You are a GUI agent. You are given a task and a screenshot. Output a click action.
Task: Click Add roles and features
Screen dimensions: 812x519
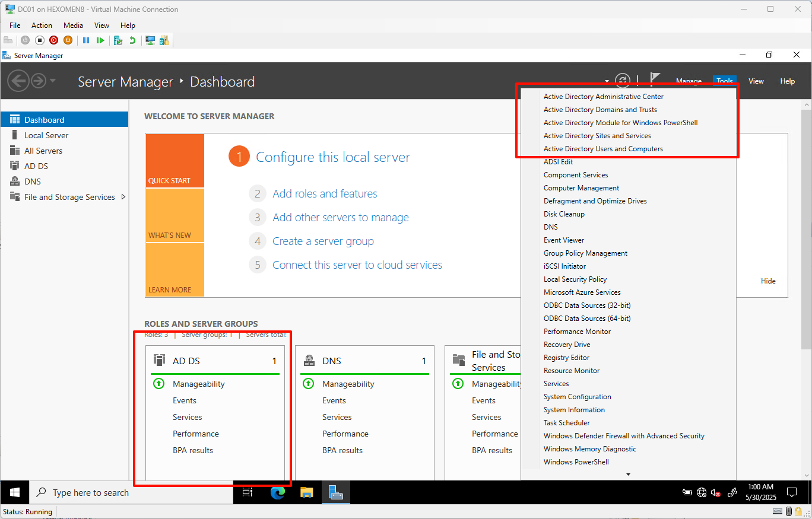pyautogui.click(x=325, y=193)
